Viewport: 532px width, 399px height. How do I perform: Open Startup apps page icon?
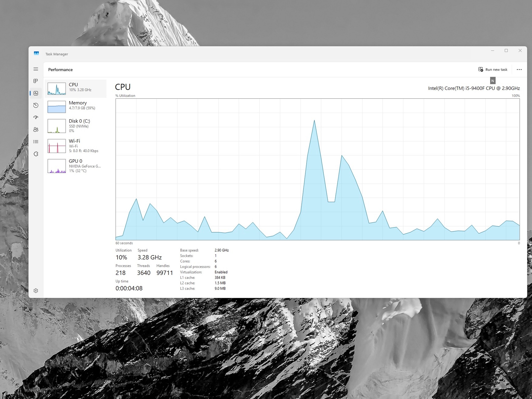[36, 117]
